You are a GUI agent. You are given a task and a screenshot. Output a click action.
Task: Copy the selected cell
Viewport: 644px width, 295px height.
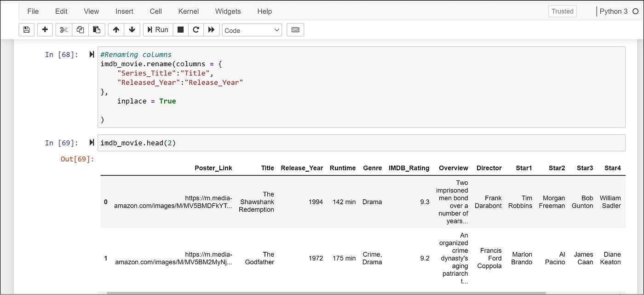tap(80, 29)
